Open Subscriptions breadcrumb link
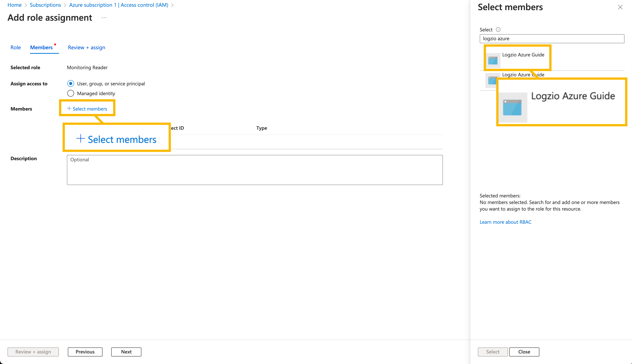The width and height of the screenshot is (632, 364). coord(45,5)
